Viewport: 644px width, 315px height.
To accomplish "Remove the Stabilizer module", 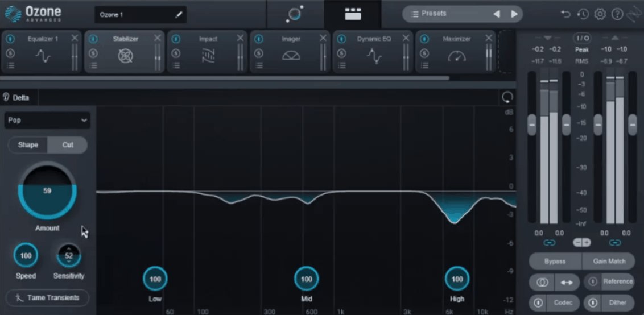I will coord(158,38).
